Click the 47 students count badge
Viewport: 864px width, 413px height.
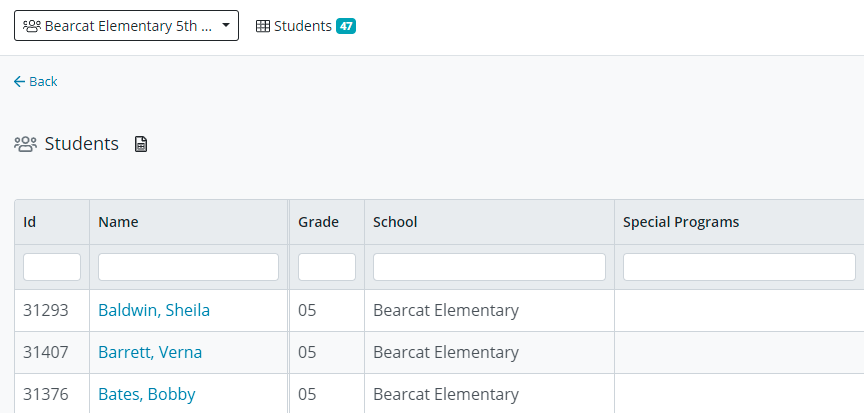[x=346, y=26]
